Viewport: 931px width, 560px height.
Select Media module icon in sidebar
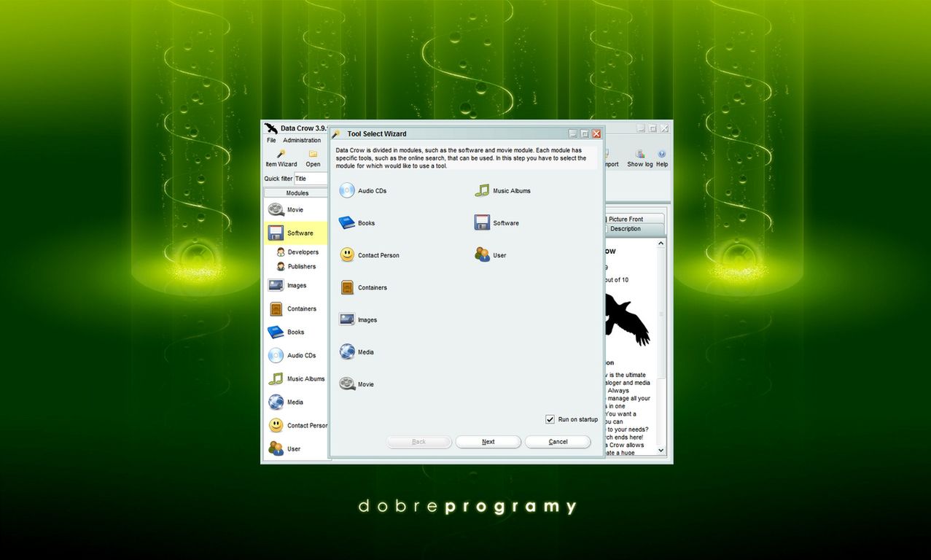(x=276, y=402)
